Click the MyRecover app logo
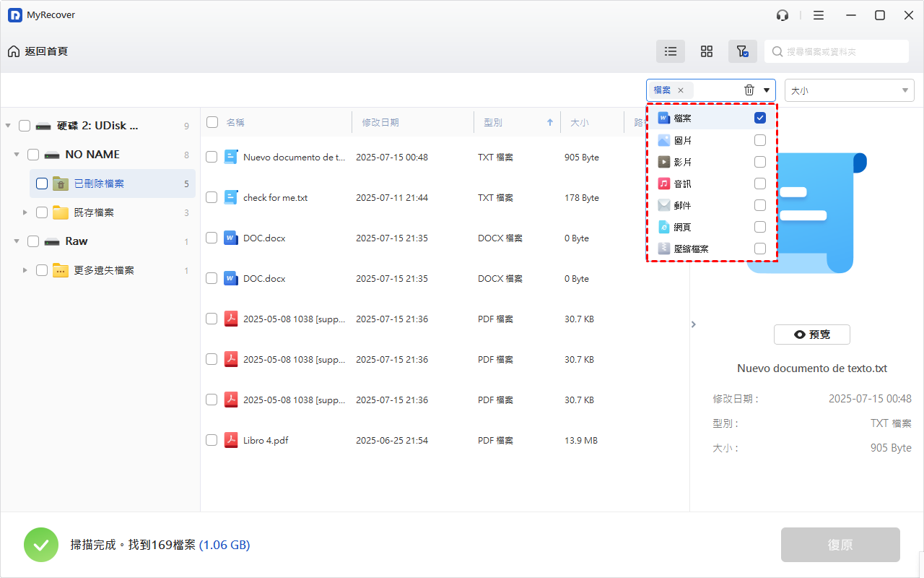The width and height of the screenshot is (924, 578). (x=15, y=15)
